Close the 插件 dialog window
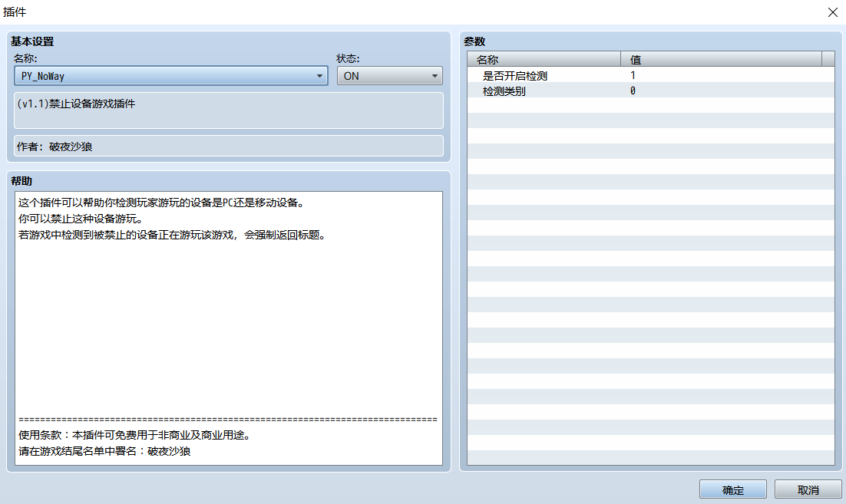846x504 pixels. (832, 12)
